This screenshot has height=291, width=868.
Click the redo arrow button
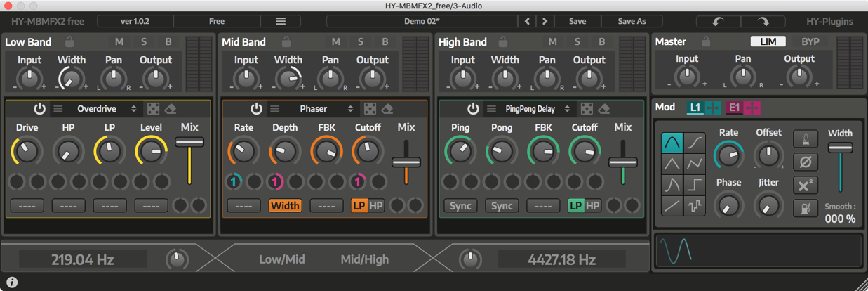763,22
